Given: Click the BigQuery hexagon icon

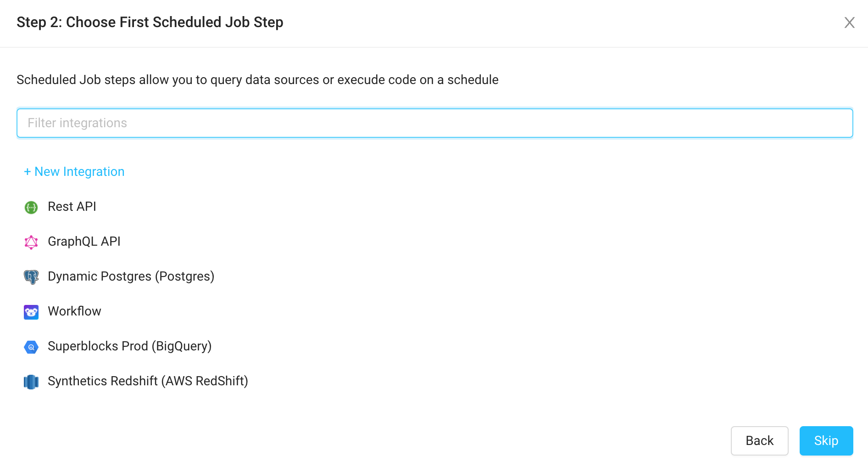Looking at the screenshot, I should click(31, 347).
